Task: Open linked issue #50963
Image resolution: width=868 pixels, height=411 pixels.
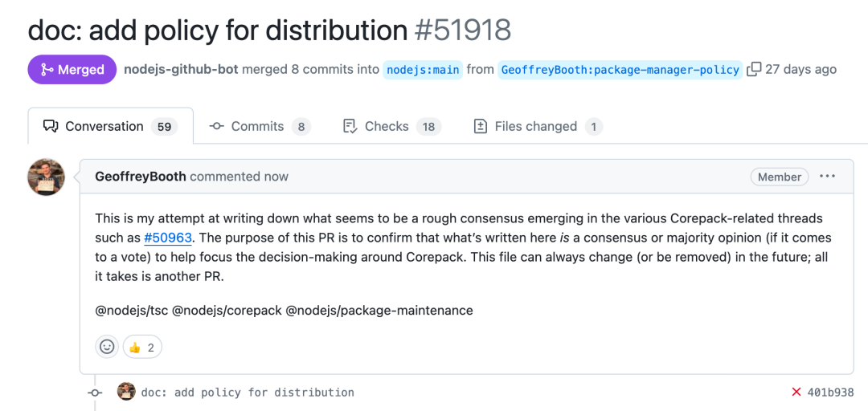Action: (168, 238)
